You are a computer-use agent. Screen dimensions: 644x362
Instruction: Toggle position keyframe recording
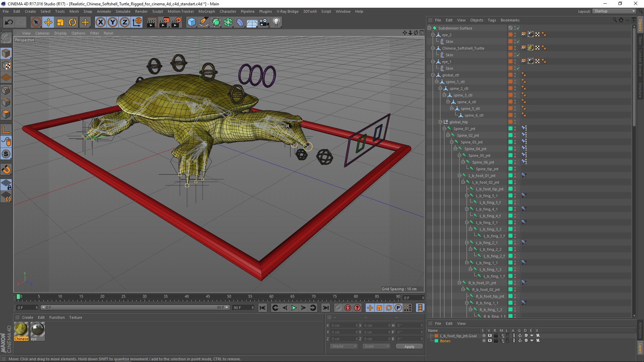[370, 308]
